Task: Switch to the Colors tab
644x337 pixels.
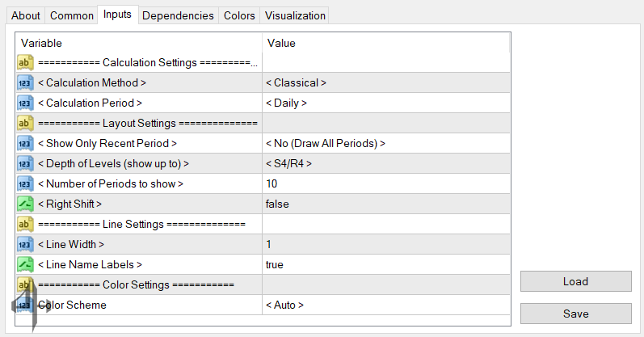Action: point(239,15)
